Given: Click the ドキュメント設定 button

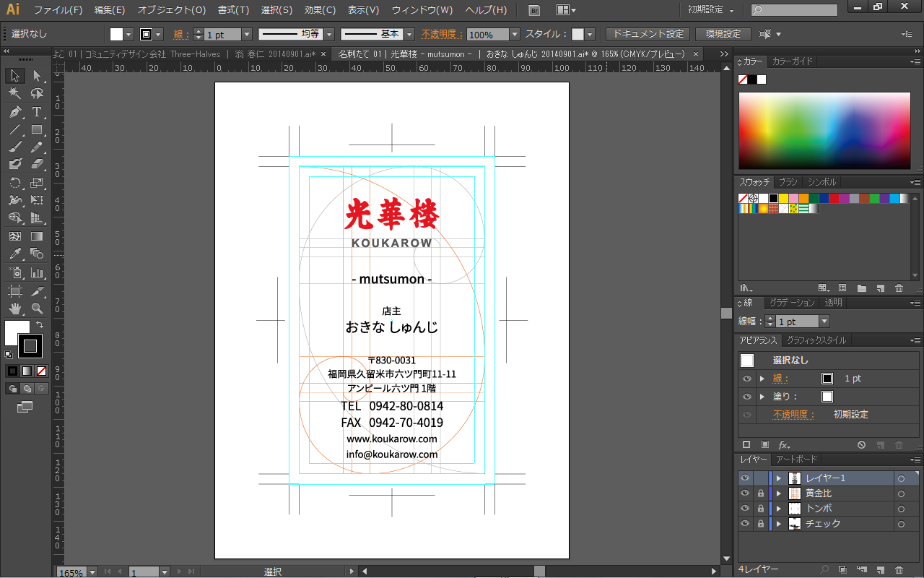Looking at the screenshot, I should click(648, 34).
